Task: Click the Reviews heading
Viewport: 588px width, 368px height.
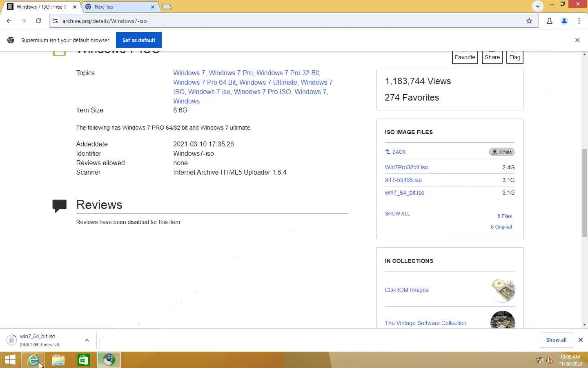Action: pyautogui.click(x=99, y=204)
